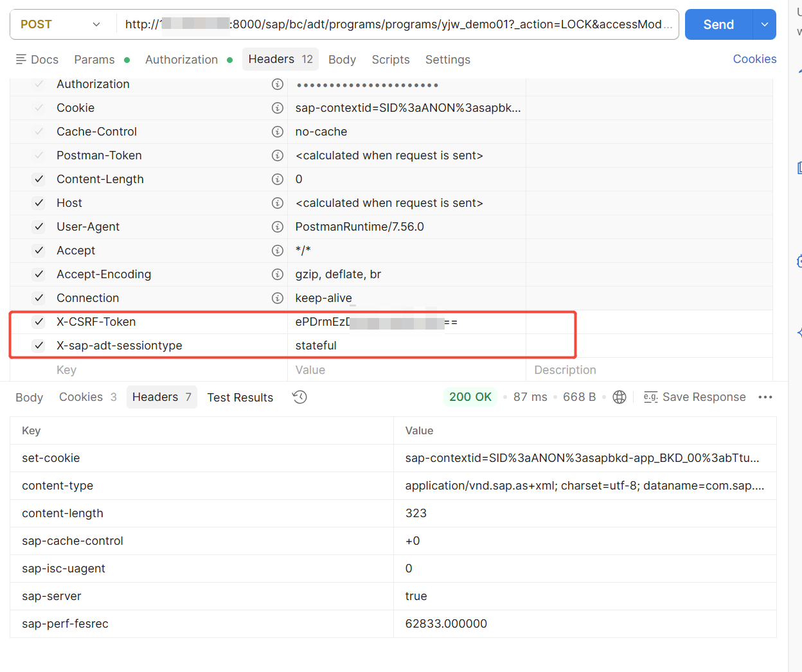
Task: Open the request Body tab
Action: point(342,60)
